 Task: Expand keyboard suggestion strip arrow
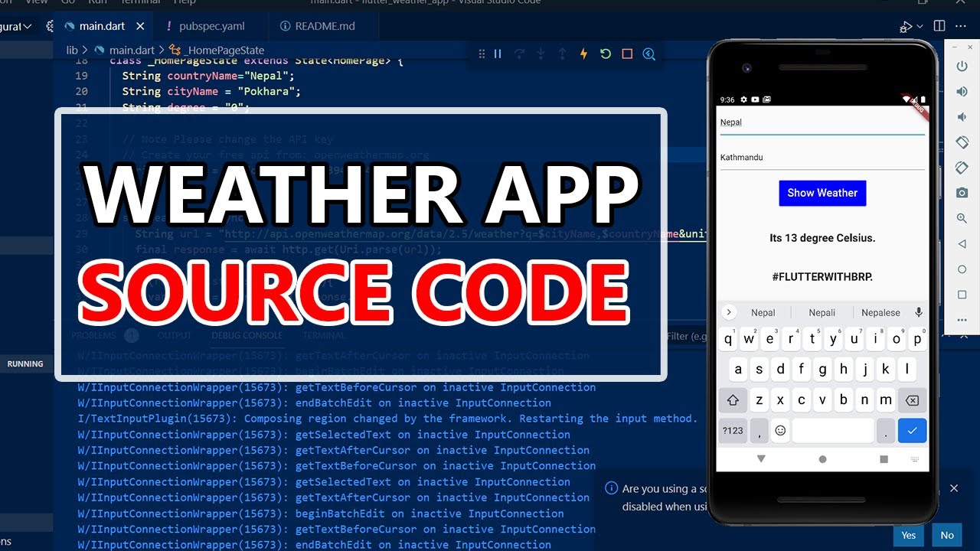729,312
